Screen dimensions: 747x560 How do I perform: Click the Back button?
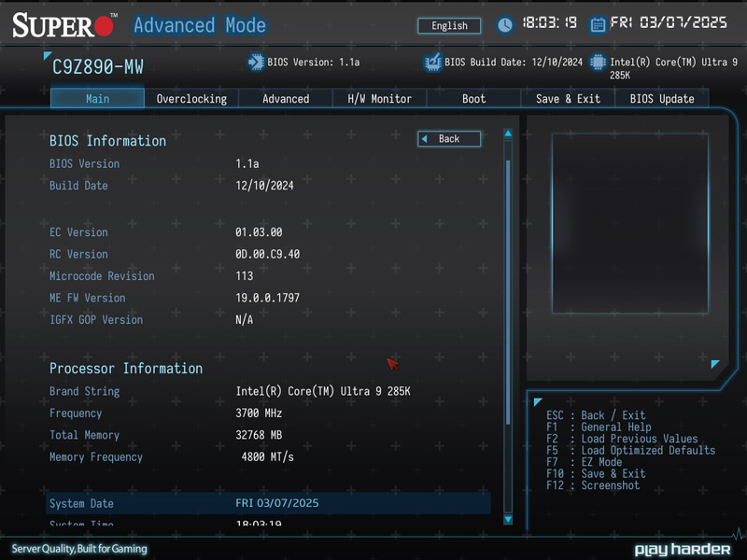(449, 138)
